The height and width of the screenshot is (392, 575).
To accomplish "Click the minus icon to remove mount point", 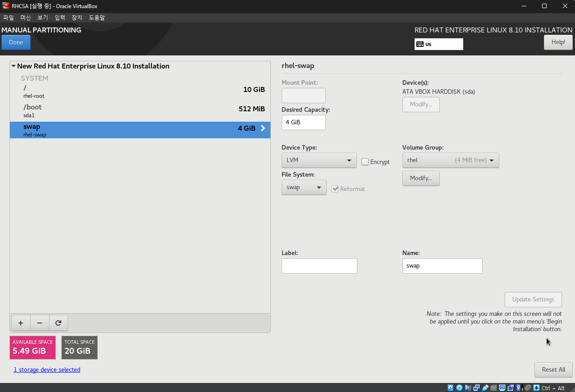I will point(40,323).
